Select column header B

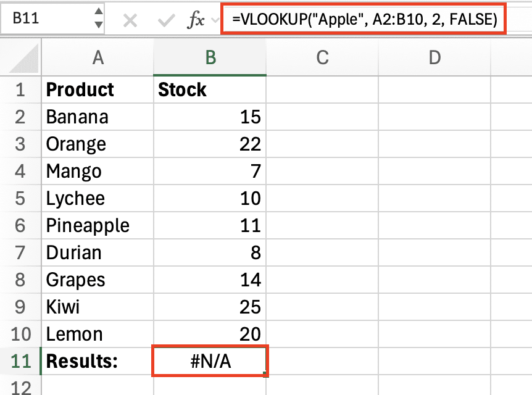210,56
